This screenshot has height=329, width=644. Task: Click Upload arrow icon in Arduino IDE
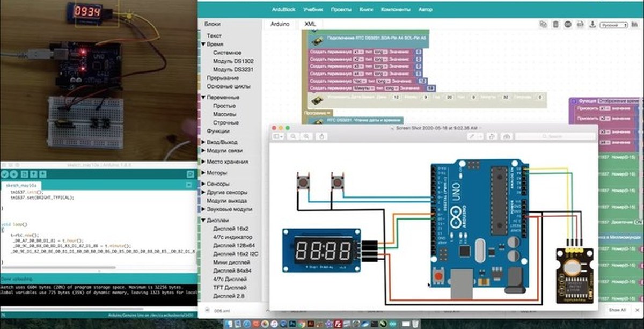(x=13, y=175)
